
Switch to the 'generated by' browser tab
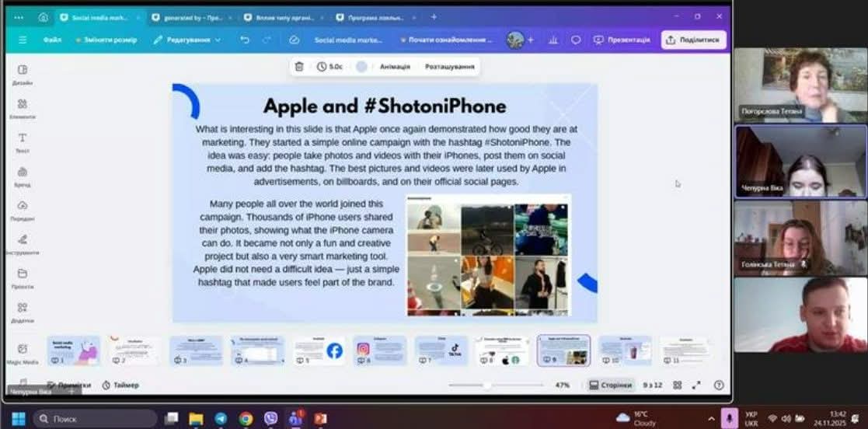click(x=185, y=17)
